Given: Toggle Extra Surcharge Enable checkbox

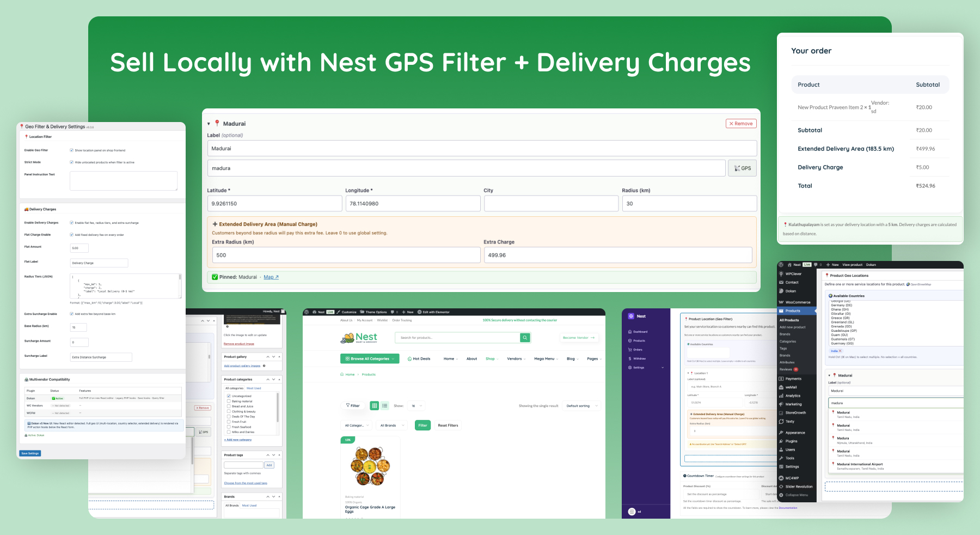Looking at the screenshot, I should point(71,314).
